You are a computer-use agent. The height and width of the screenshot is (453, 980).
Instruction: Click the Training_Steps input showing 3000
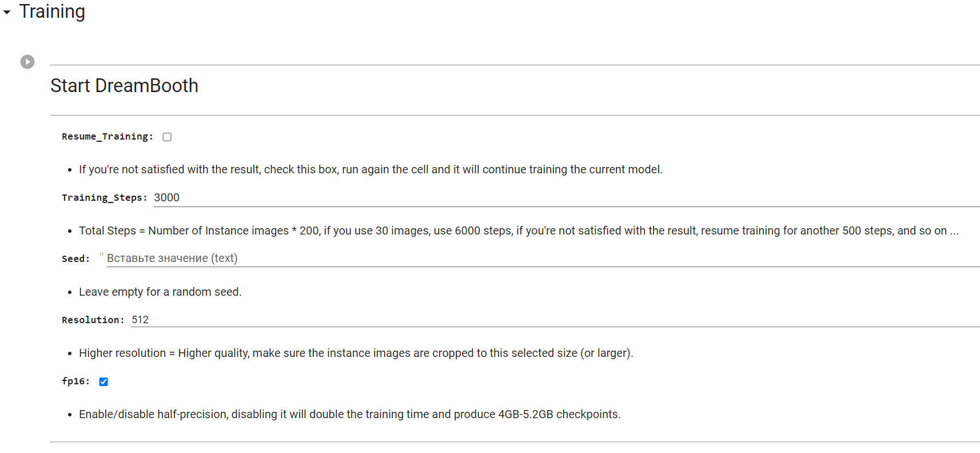click(566, 198)
